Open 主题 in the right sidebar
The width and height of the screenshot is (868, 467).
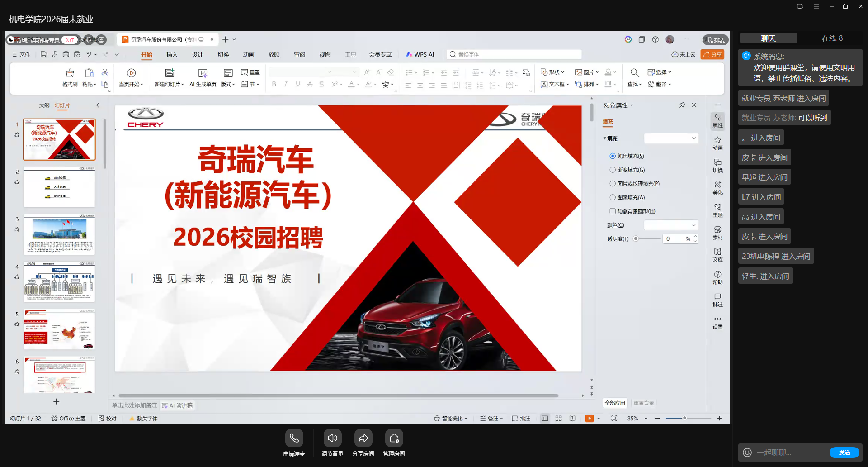coord(717,210)
